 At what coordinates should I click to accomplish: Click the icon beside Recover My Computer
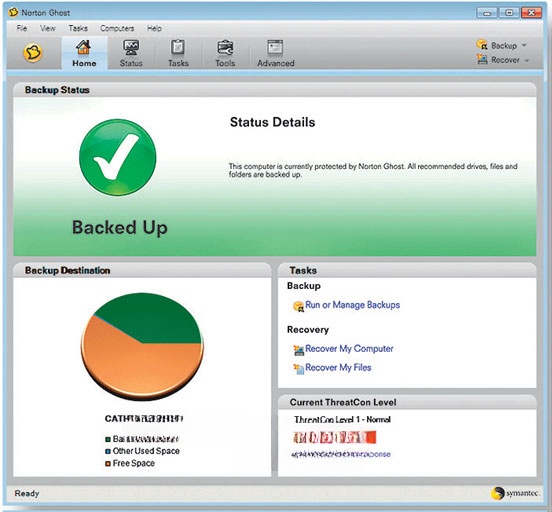tap(299, 350)
